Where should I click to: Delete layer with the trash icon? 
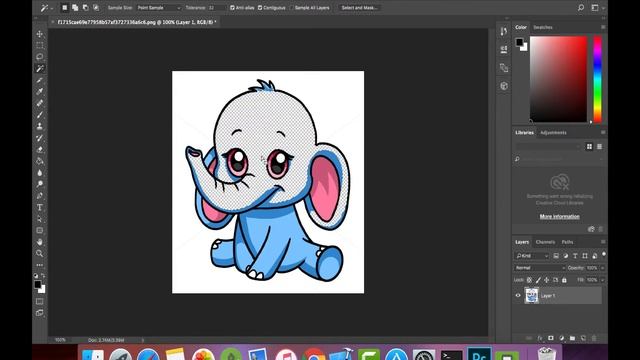tap(594, 338)
